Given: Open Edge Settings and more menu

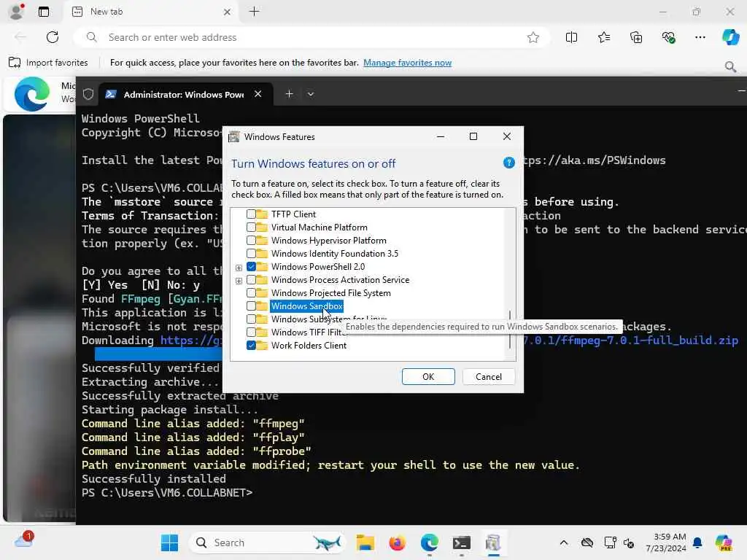Looking at the screenshot, I should coord(700,37).
